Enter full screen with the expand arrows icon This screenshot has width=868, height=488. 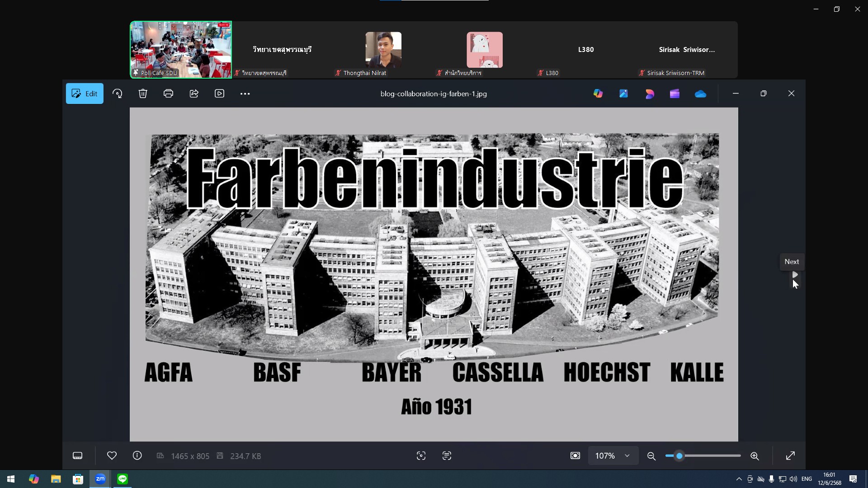[790, 456]
